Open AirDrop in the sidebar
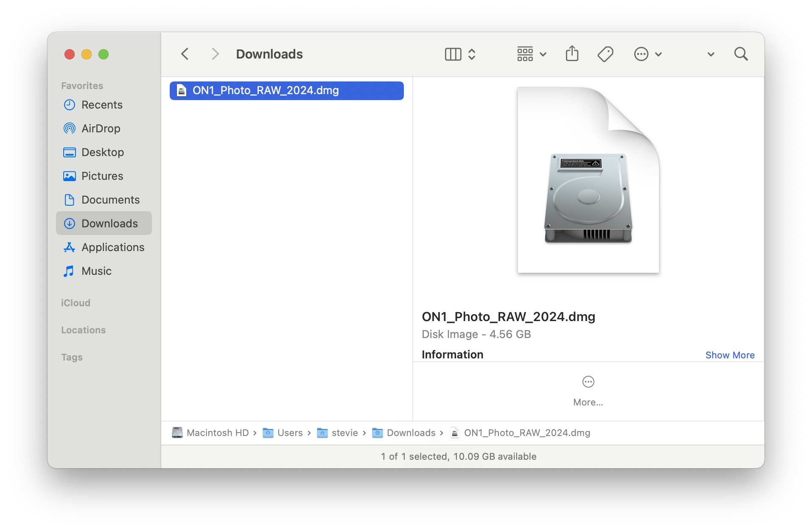Viewport: 812px width, 531px height. pyautogui.click(x=104, y=129)
